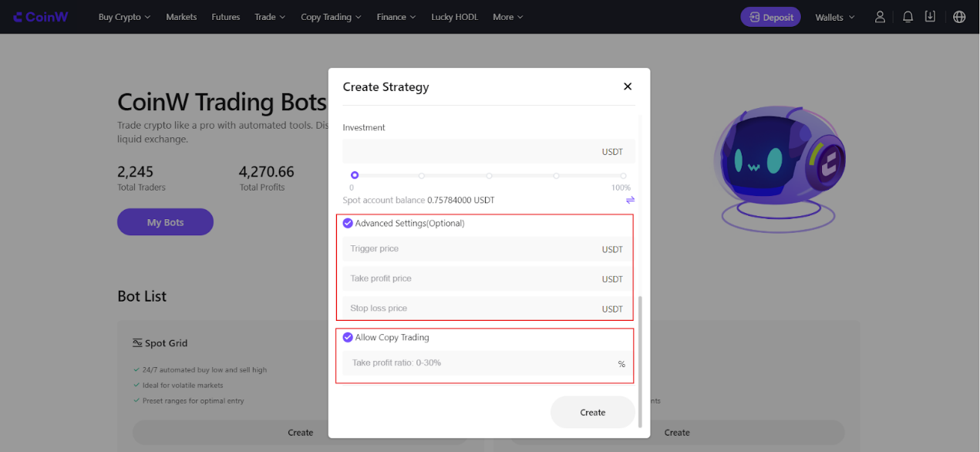Focus the Trigger price input field
Viewport: 980px width, 452px height.
coord(489,249)
